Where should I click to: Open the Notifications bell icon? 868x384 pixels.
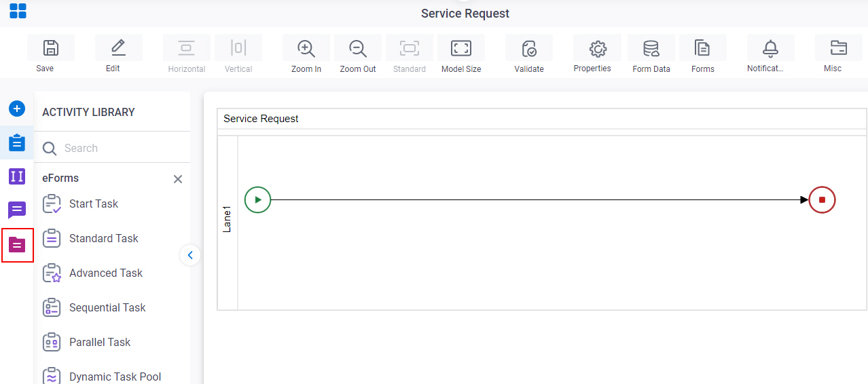point(771,47)
